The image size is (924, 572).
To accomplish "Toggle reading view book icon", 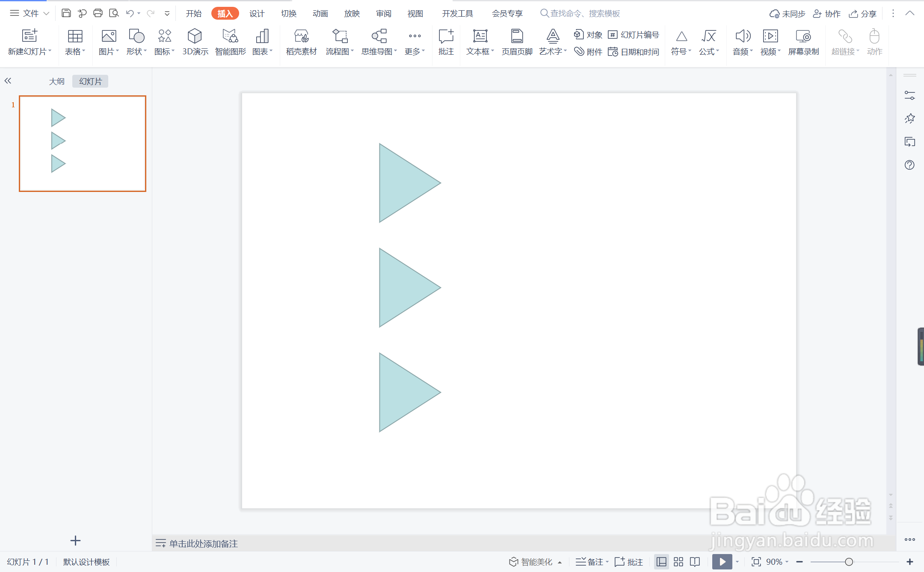I will coord(695,562).
